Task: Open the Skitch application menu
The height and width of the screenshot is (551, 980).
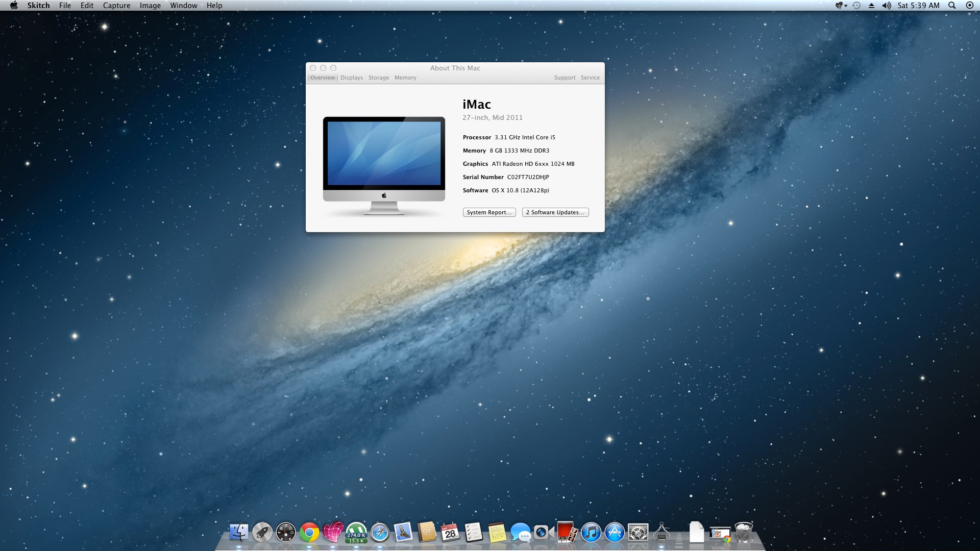Action: pos(38,6)
